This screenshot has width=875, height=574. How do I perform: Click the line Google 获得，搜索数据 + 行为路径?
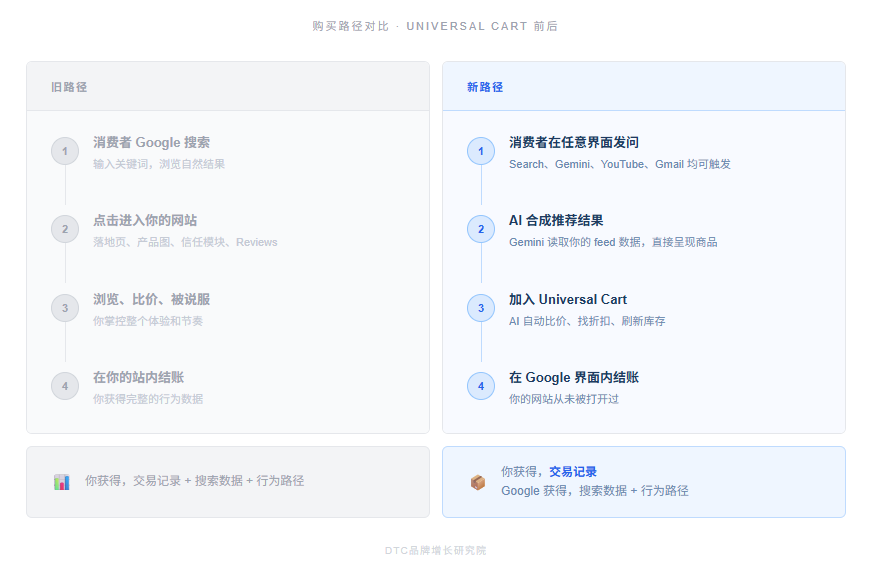tap(594, 491)
